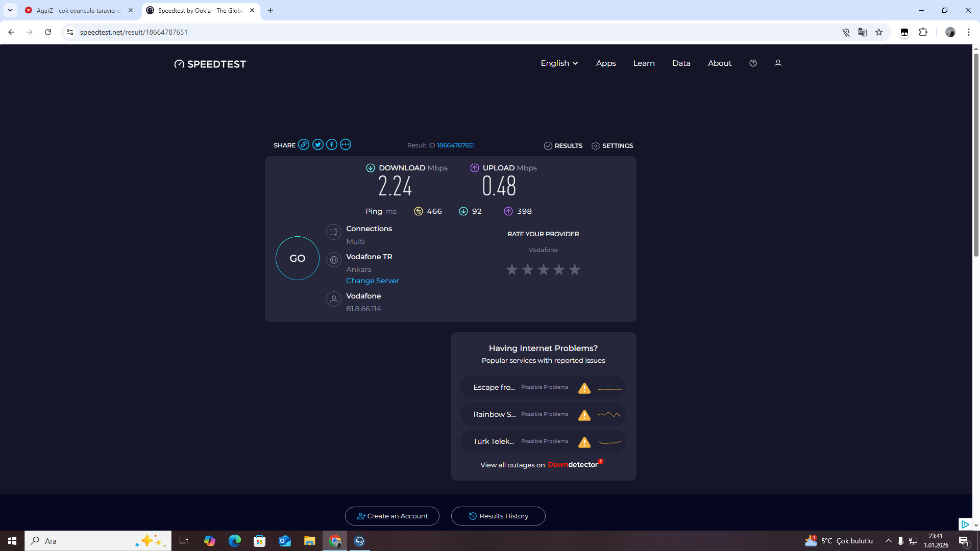Expand the Chrome tab search dropdown arrow
Viewport: 980px width, 551px height.
click(x=10, y=10)
